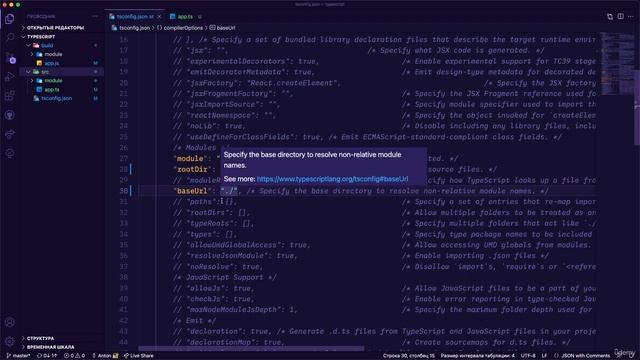Open the Accounts icon in activity bar

[10, 322]
